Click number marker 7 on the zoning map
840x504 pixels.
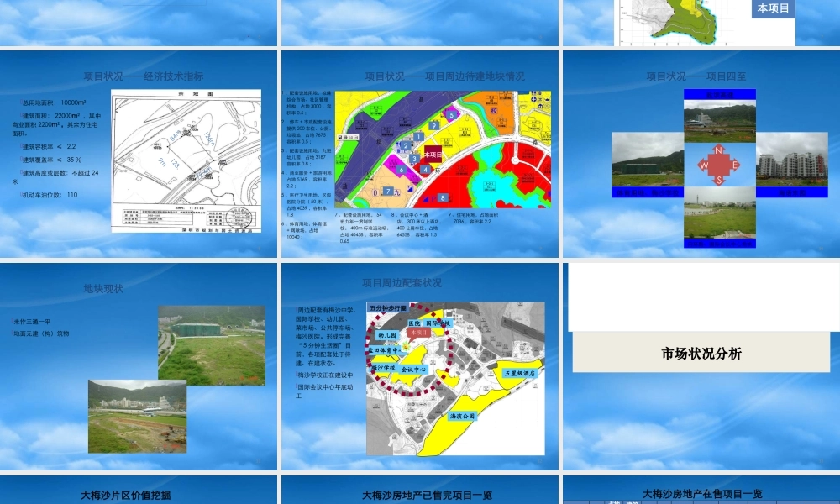[x=388, y=192]
